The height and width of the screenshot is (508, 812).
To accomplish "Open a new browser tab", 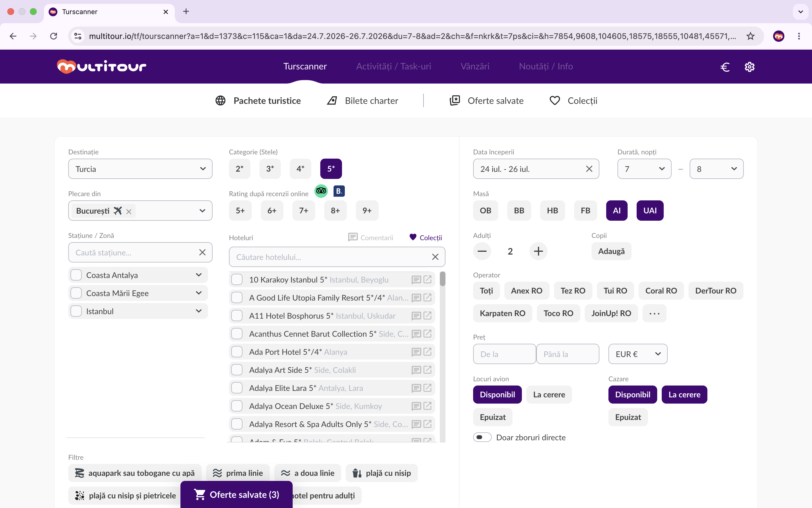I will (186, 11).
